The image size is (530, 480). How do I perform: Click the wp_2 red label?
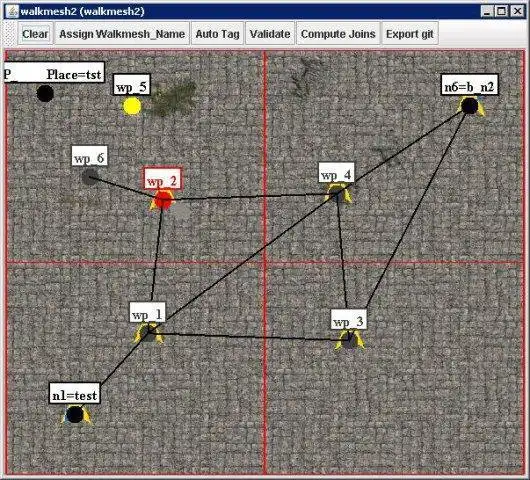tap(163, 178)
